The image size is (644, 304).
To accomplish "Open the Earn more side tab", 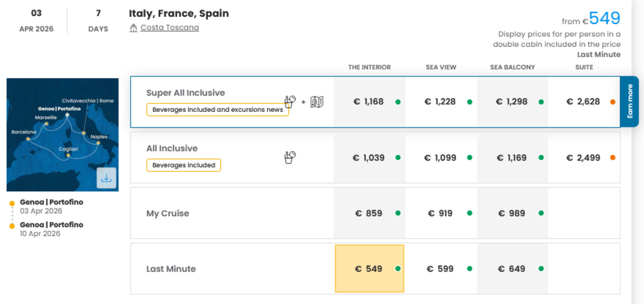I will coord(629,101).
